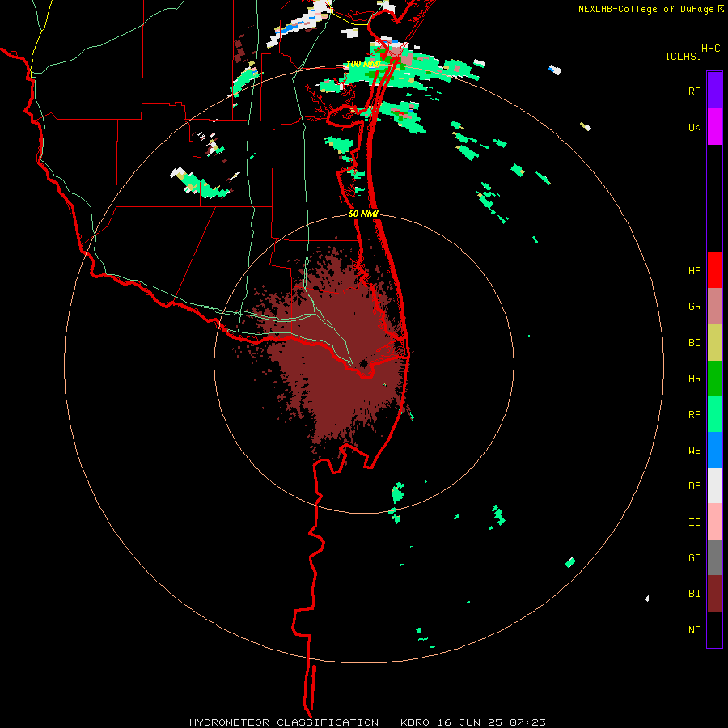Click the 50 NMI range ring label
The width and height of the screenshot is (728, 728).
click(x=363, y=214)
